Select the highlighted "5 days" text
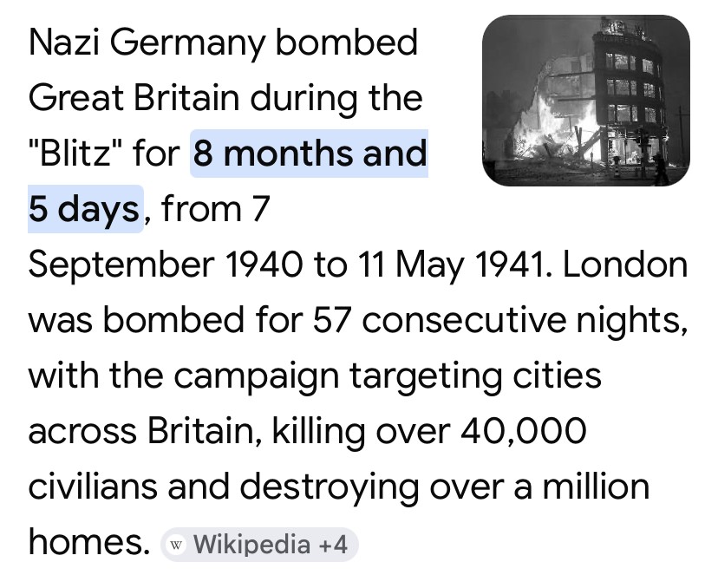Viewport: 718px width, 588px height. coord(84,209)
